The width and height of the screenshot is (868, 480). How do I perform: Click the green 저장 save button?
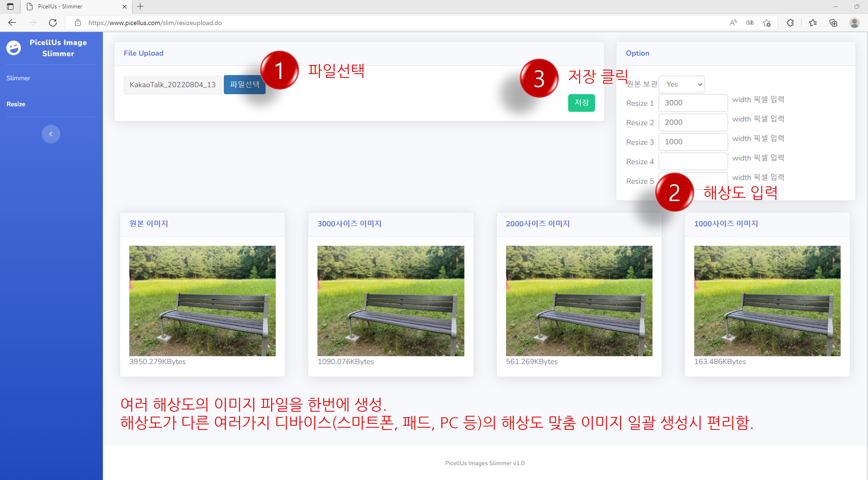point(581,102)
